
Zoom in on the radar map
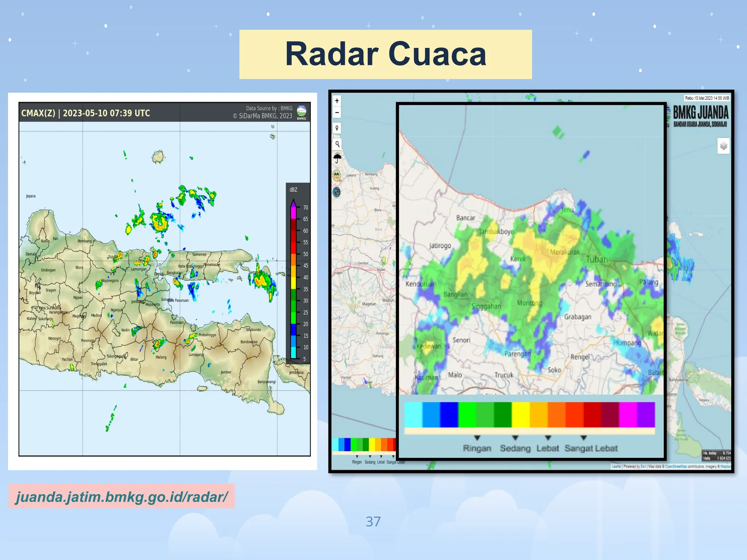tap(337, 101)
